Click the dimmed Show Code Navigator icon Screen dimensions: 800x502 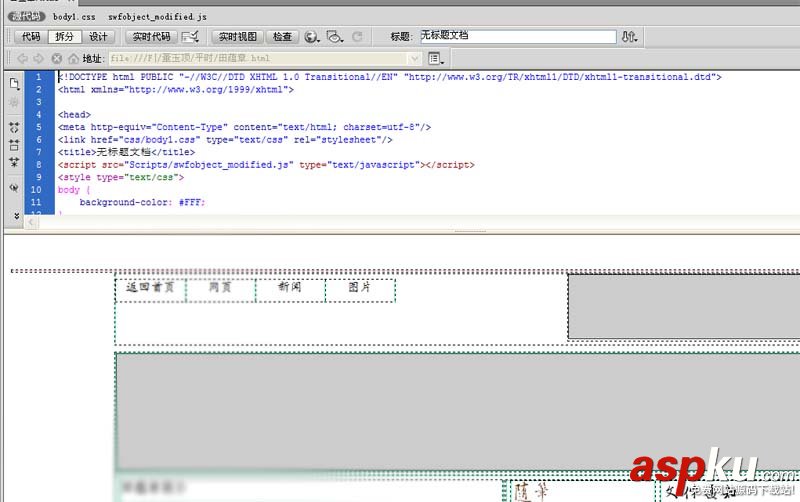click(14, 103)
